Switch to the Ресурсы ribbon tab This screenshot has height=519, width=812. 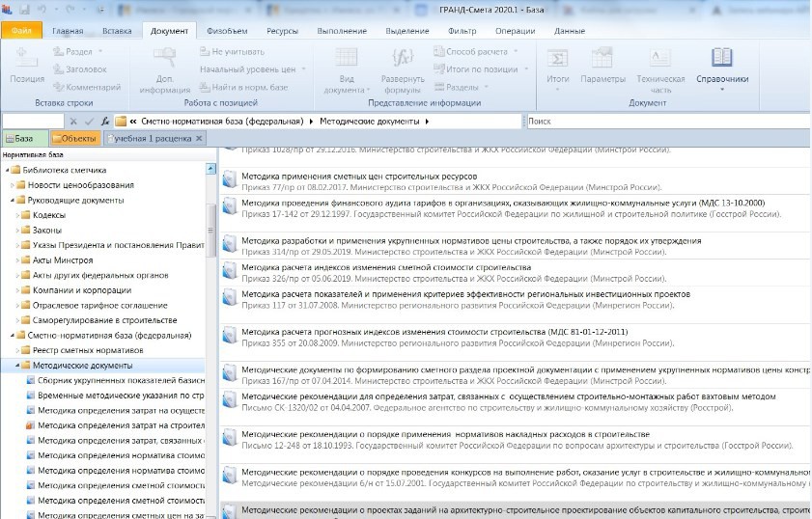click(282, 31)
